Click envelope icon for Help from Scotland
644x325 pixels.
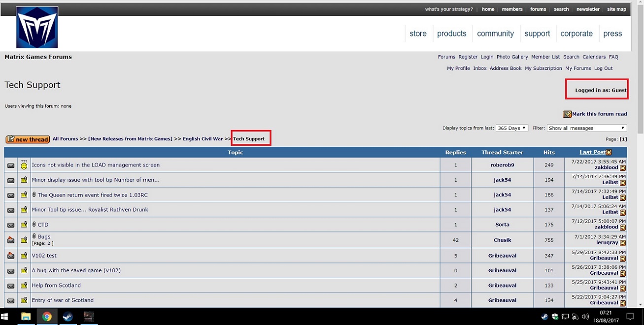11,286
